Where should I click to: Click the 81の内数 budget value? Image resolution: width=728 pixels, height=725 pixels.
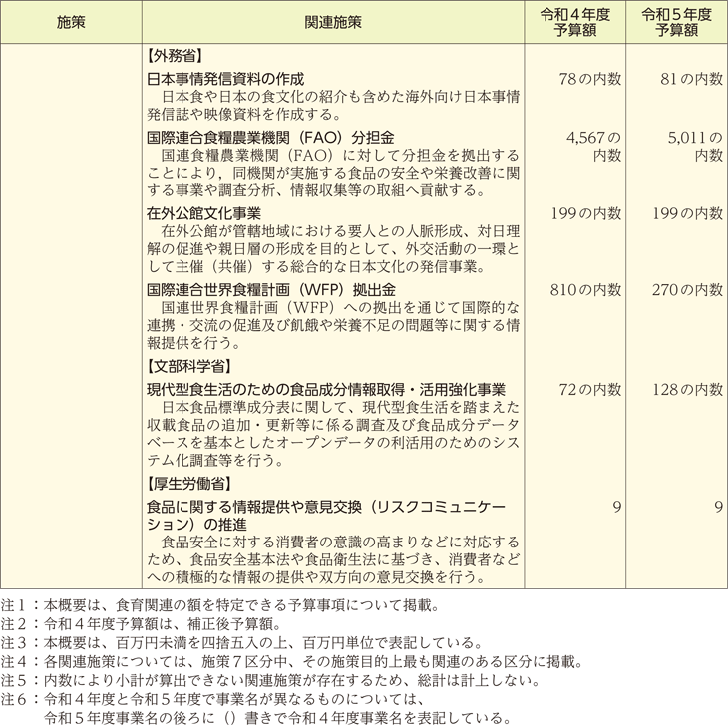692,79
